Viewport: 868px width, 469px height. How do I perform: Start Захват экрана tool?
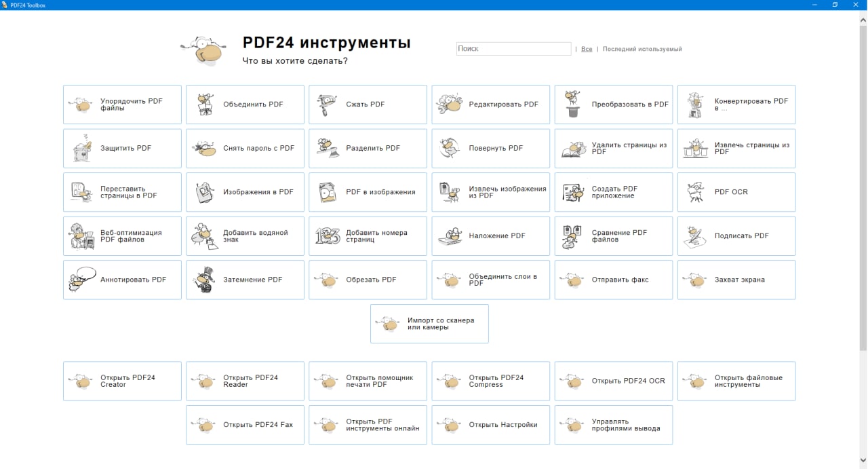[x=736, y=280]
